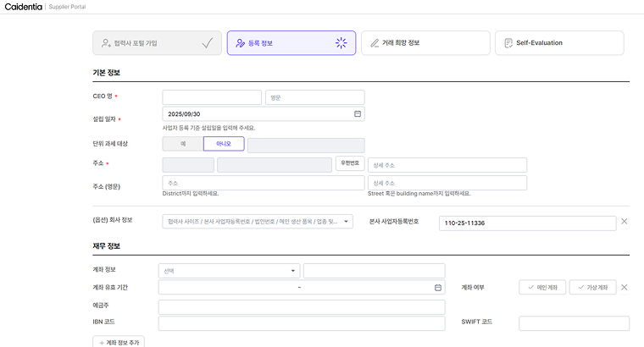Screen dimensions: 644x347
Task: Click the 우편번호 search button
Action: pos(350,163)
